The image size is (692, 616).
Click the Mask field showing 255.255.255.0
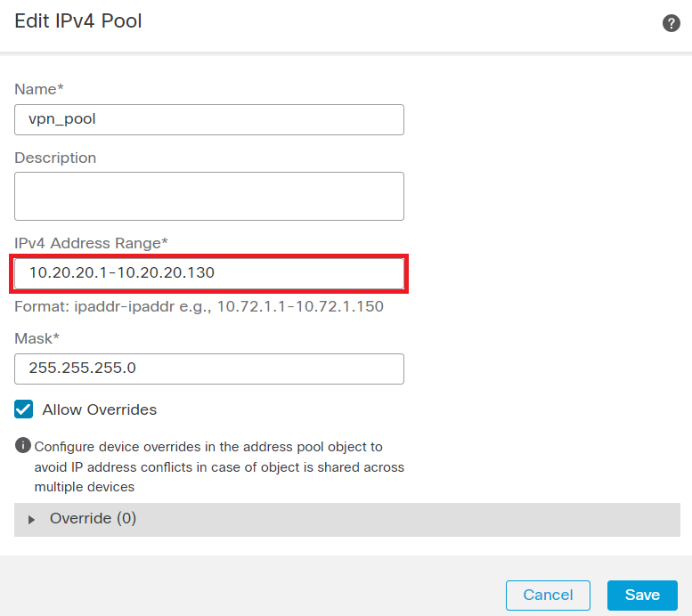tap(209, 369)
